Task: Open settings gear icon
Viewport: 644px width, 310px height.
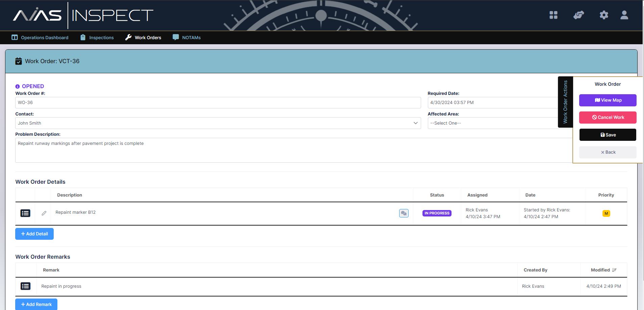Action: pos(604,15)
